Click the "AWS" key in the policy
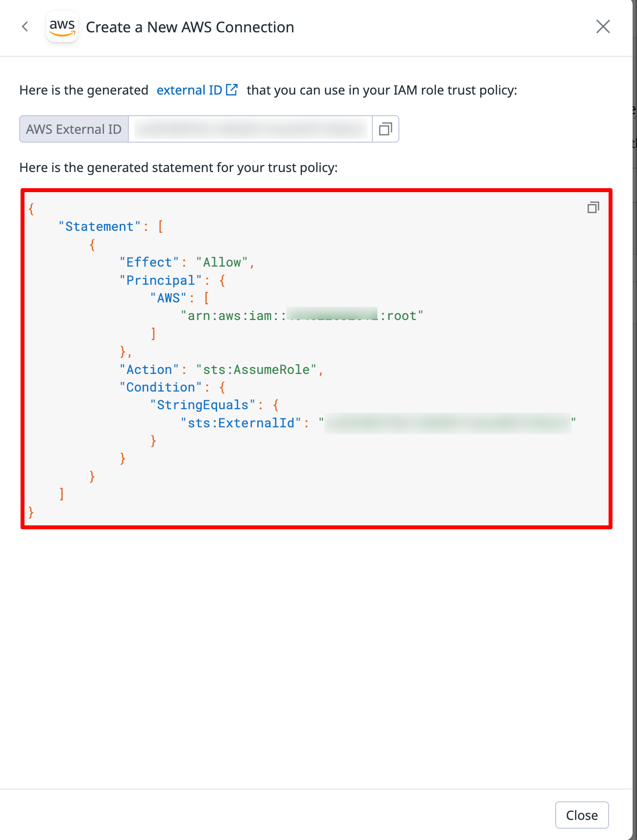637x840 pixels. point(169,298)
